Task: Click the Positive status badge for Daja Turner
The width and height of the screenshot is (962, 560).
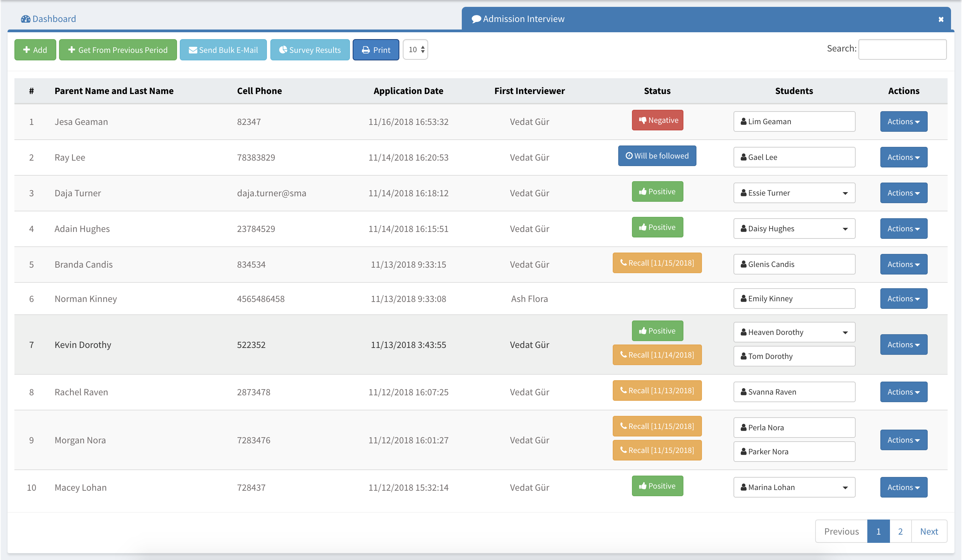Action: click(x=657, y=191)
